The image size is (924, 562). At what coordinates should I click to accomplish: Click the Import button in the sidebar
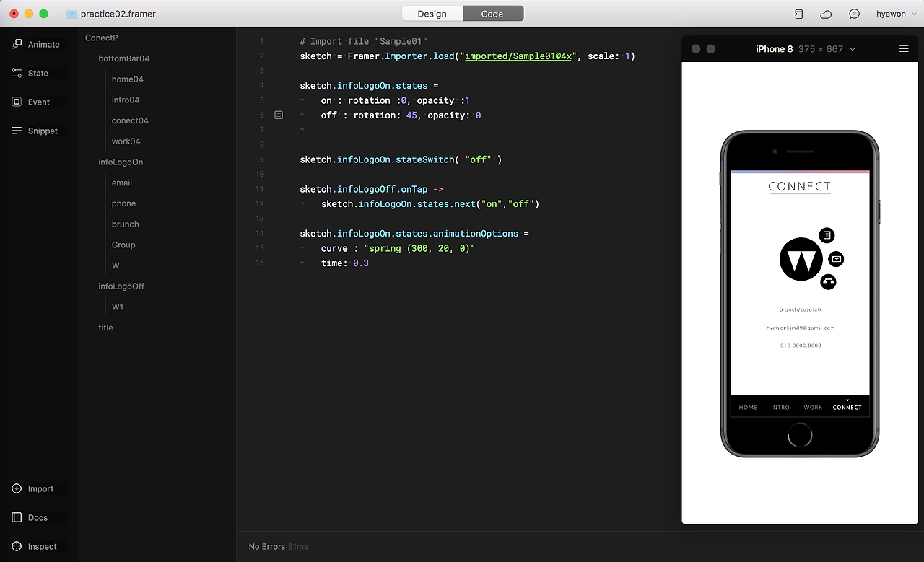tap(32, 488)
